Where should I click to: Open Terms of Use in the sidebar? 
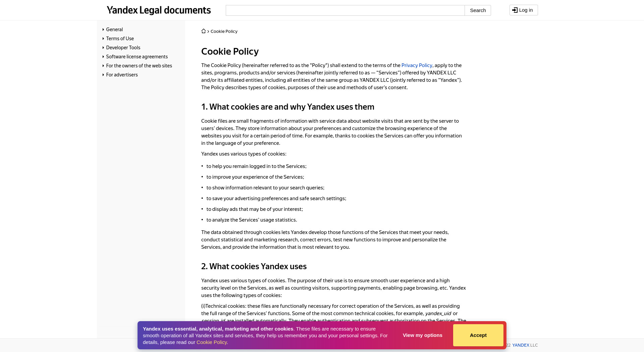pos(120,39)
